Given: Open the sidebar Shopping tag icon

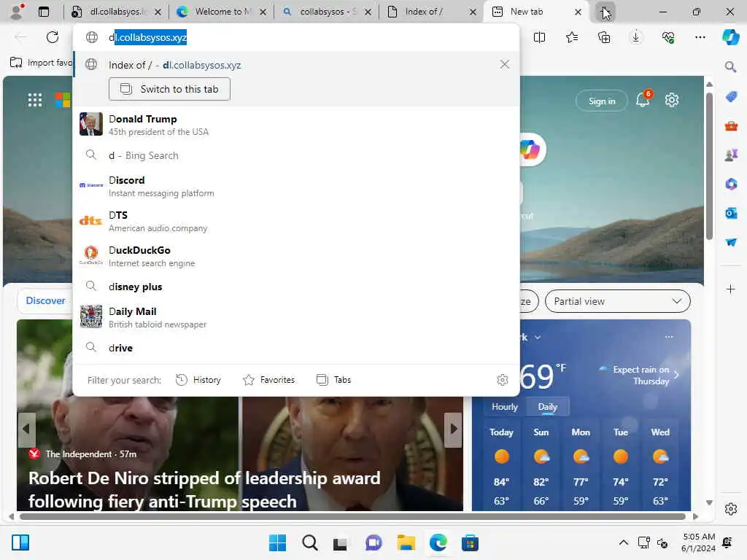Looking at the screenshot, I should (731, 97).
